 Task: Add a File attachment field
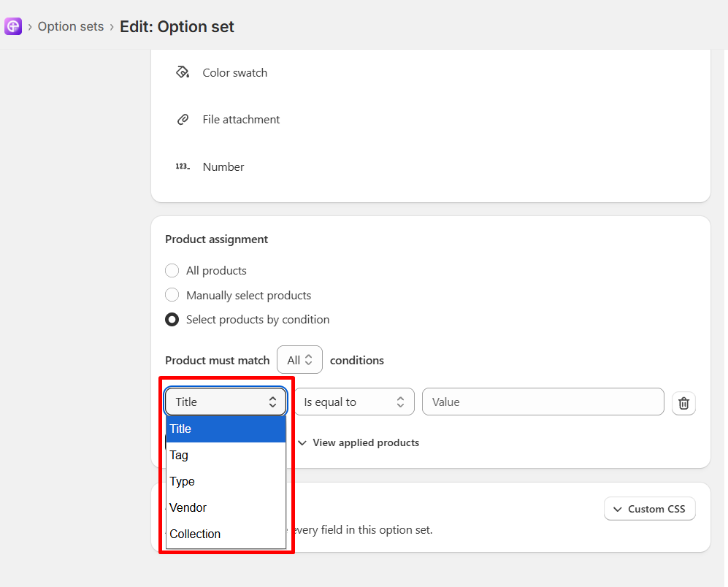(x=241, y=120)
